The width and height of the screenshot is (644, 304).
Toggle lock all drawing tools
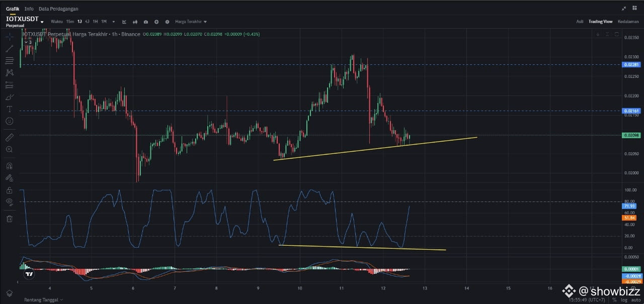tap(9, 190)
